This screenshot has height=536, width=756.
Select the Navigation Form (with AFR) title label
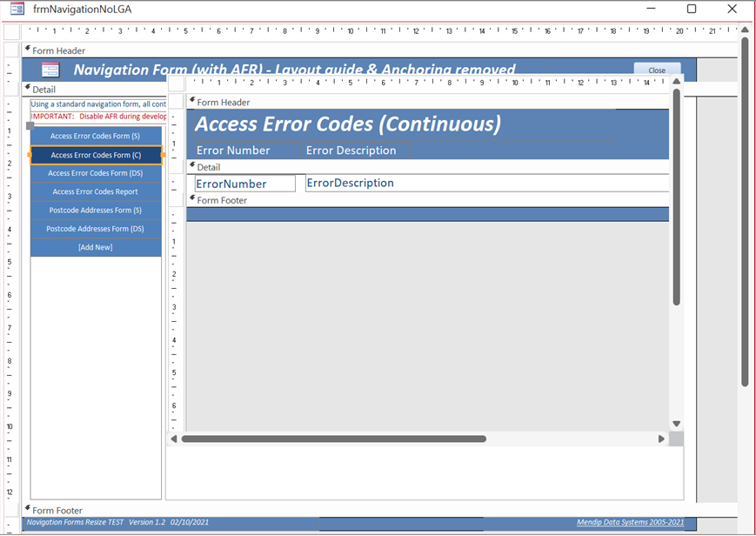tap(294, 70)
